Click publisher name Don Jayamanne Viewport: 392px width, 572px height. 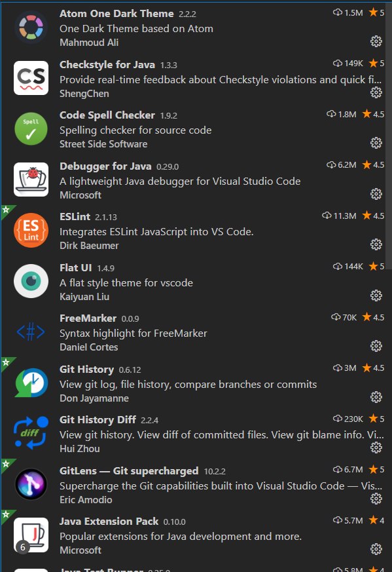(x=94, y=398)
